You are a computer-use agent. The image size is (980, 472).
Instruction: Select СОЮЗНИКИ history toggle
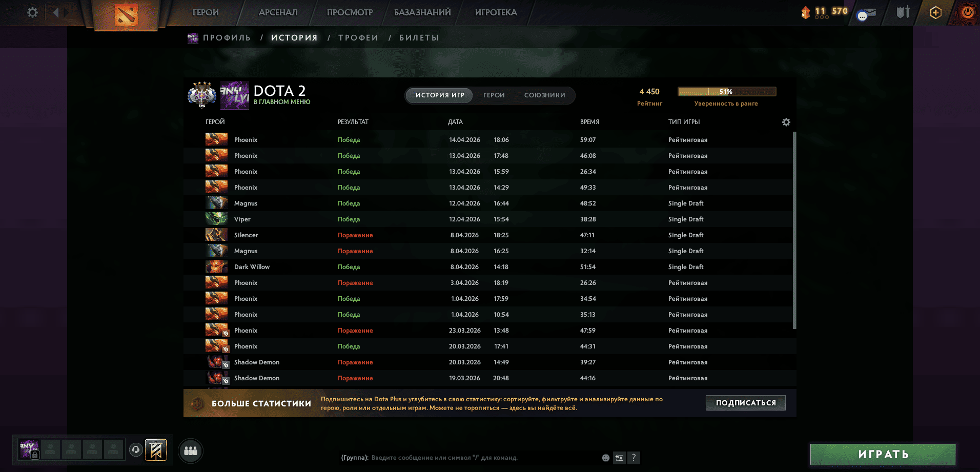[x=544, y=95]
